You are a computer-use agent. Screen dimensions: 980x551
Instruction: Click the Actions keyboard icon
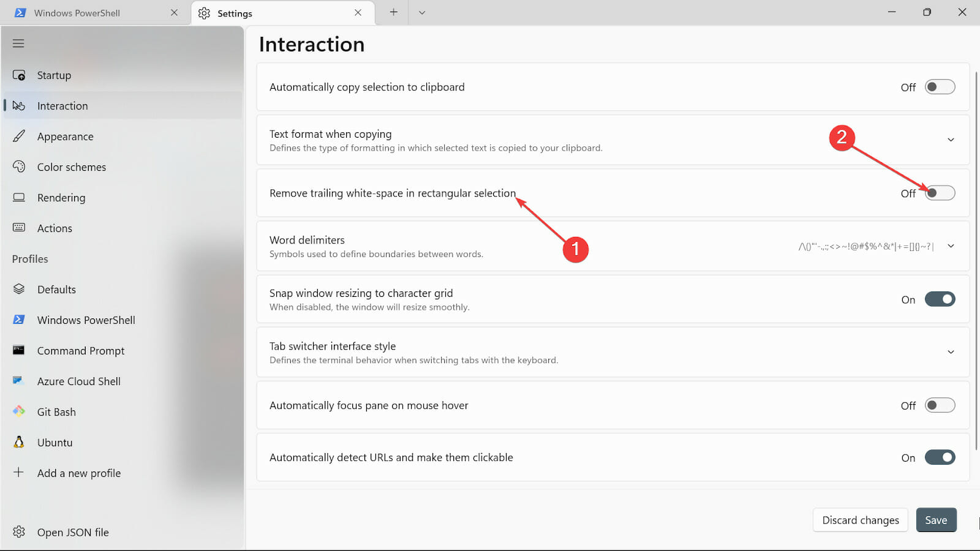[19, 228]
